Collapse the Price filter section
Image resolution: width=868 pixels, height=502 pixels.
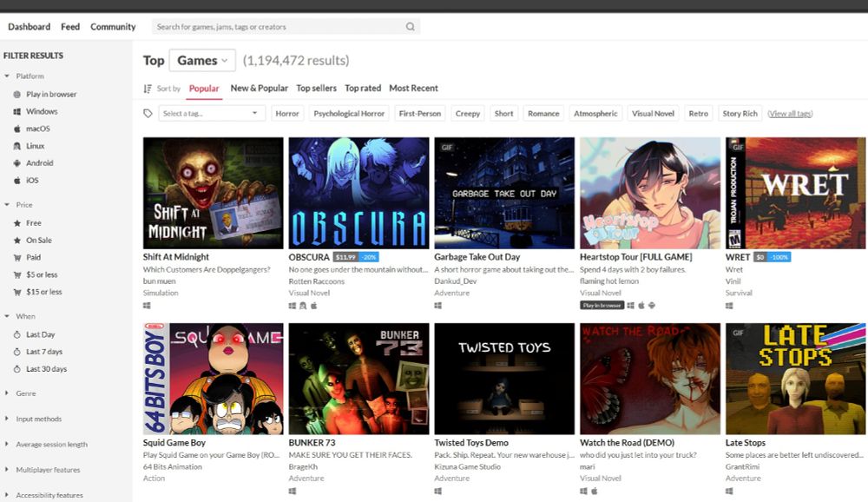(19, 204)
